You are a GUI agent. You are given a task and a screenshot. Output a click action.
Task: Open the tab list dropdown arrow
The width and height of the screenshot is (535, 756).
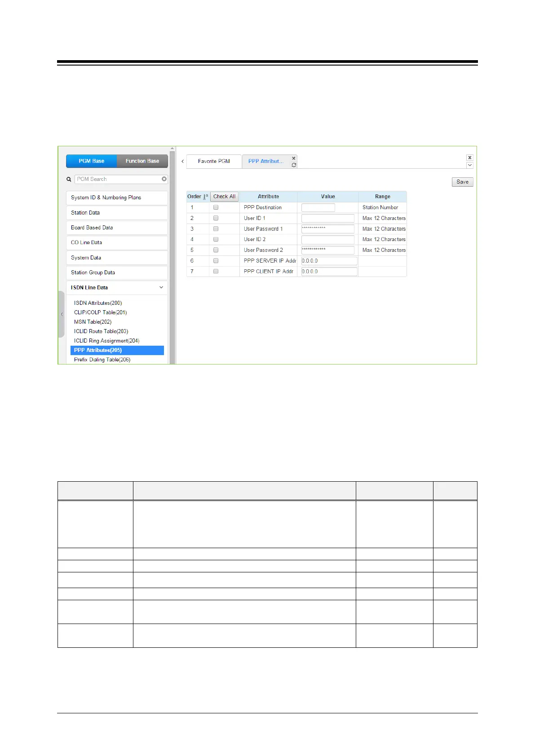pyautogui.click(x=470, y=165)
